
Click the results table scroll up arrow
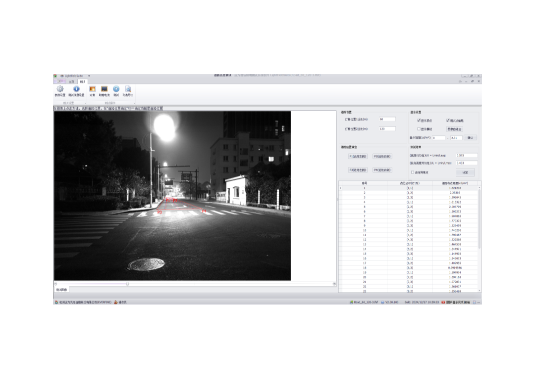(479, 188)
